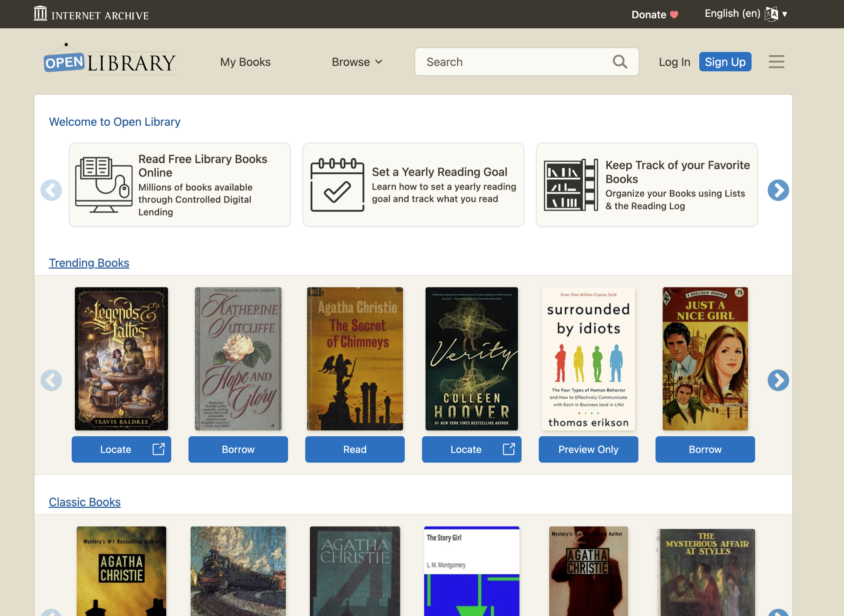Open Keep Track of your Favorite Books card
The image size is (844, 616).
click(647, 185)
